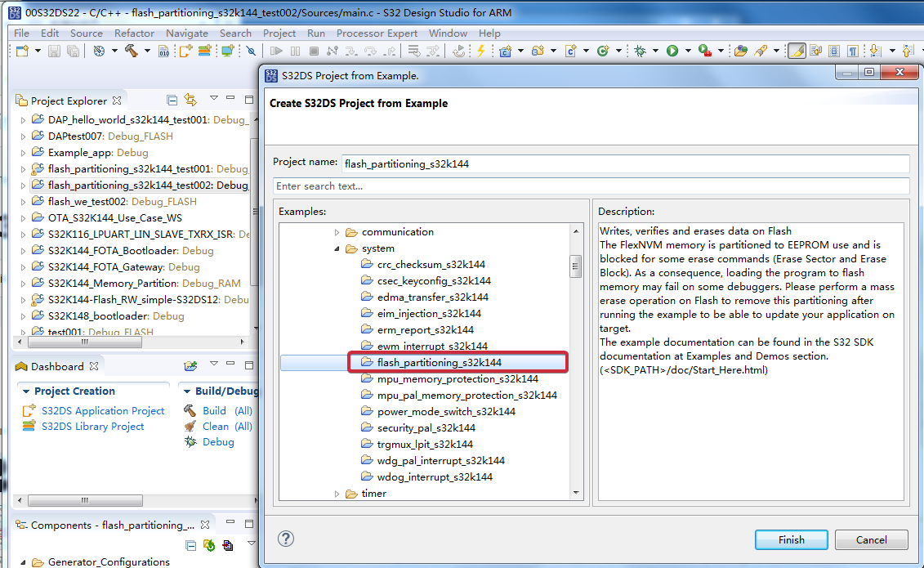The width and height of the screenshot is (924, 568).
Task: Click the binary 010 file toolbar icon
Action: pos(164,51)
